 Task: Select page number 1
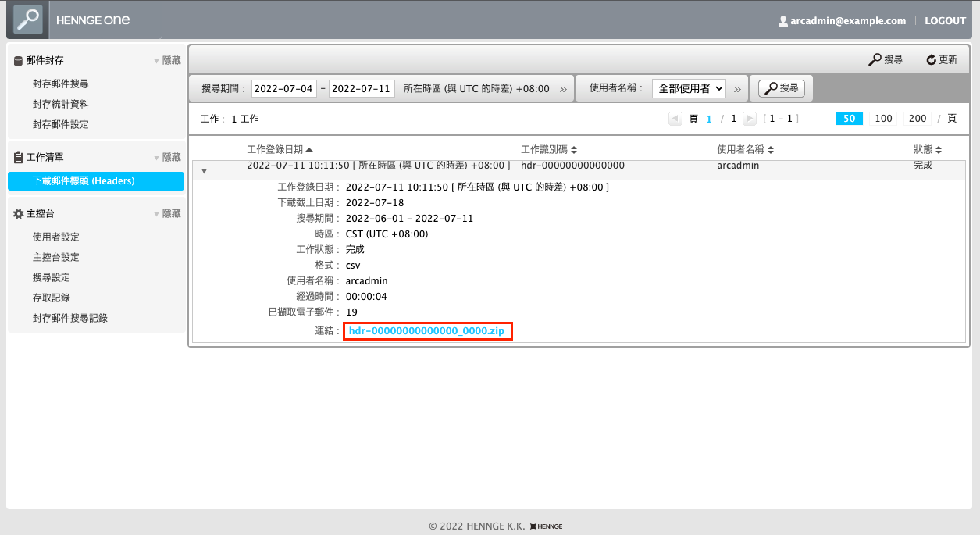click(709, 119)
